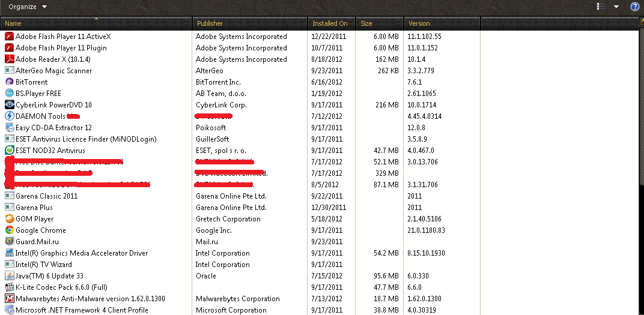Viewport: 644px width, 315px height.
Task: Sort programs by Size column header
Action: coord(380,23)
